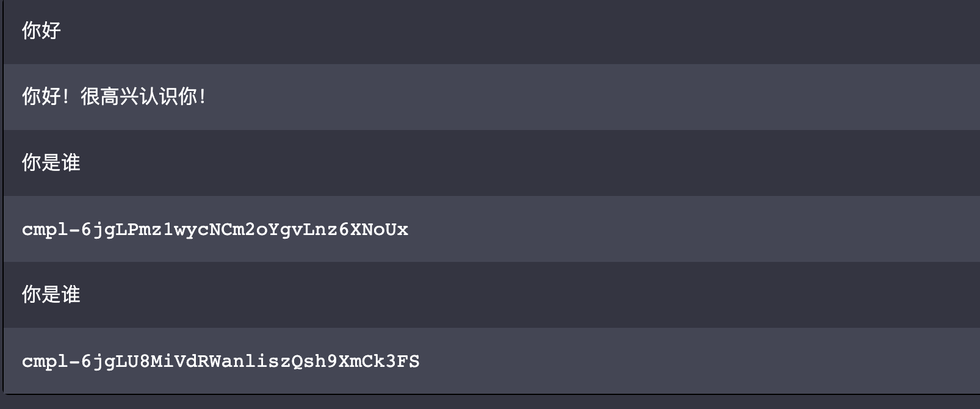Click empty space right of the '你好' message row
This screenshot has width=980, height=409.
tap(519, 31)
